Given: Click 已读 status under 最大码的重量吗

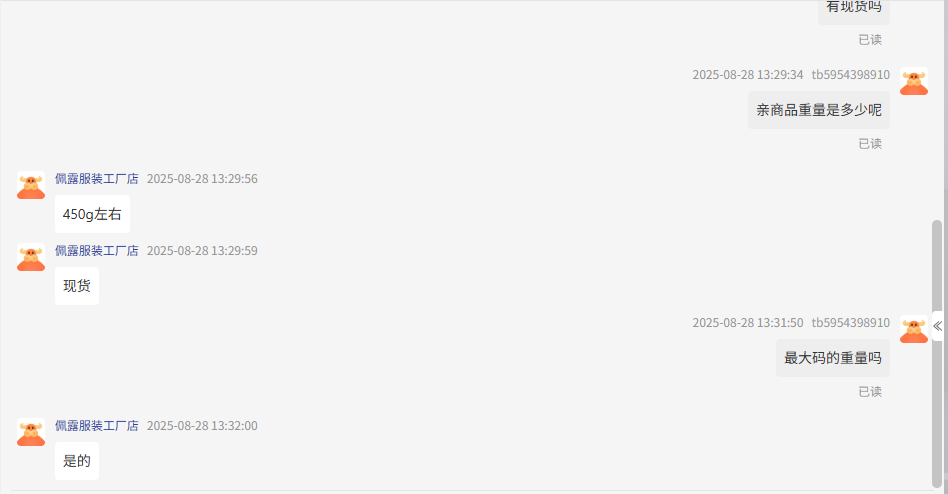Looking at the screenshot, I should 870,392.
